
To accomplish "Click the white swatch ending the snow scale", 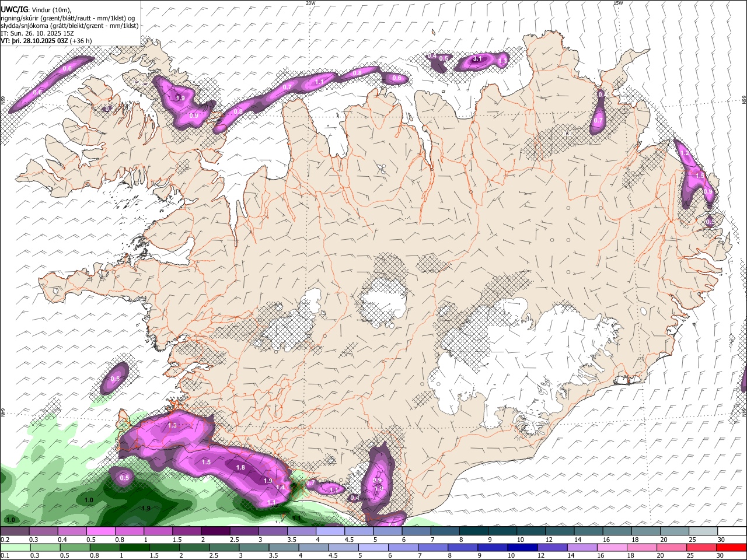I will tap(732, 531).
